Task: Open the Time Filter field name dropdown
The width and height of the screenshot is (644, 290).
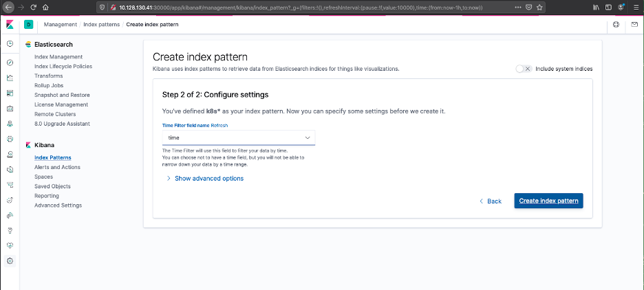Action: [x=239, y=138]
